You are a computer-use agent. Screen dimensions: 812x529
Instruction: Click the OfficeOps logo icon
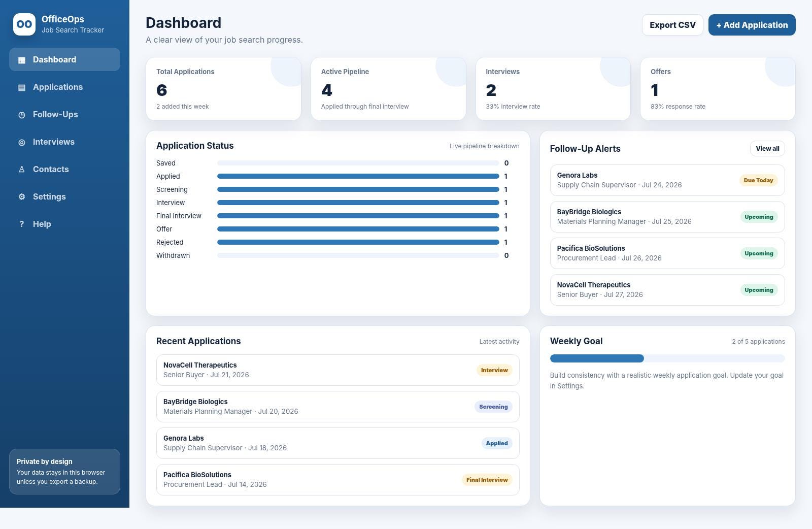24,24
